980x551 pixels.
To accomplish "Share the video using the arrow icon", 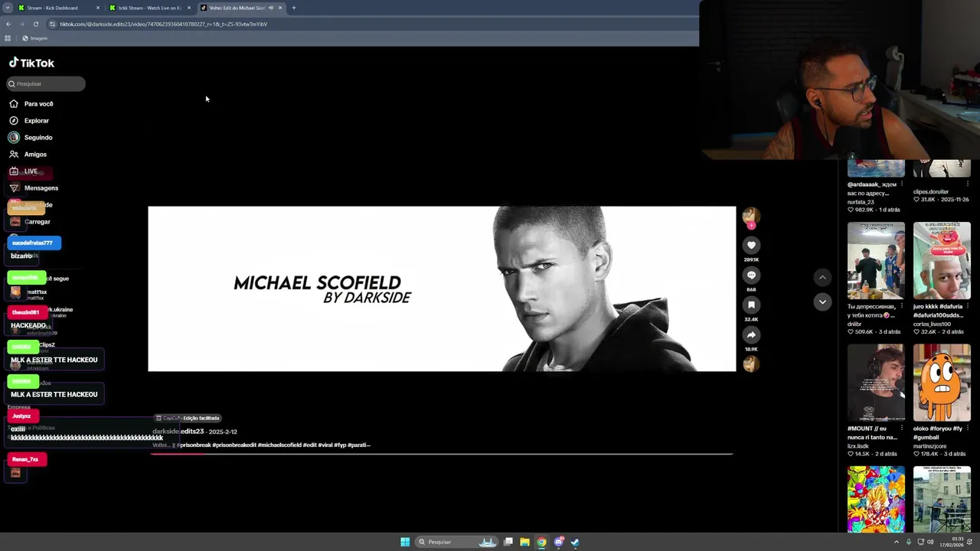I will pyautogui.click(x=751, y=334).
